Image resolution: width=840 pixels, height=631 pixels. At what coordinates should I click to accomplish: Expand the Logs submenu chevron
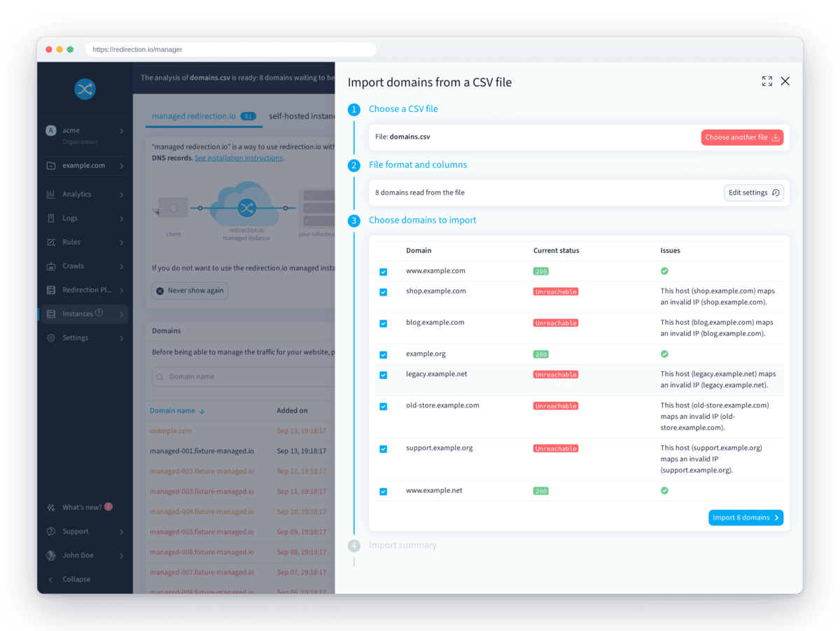click(121, 219)
